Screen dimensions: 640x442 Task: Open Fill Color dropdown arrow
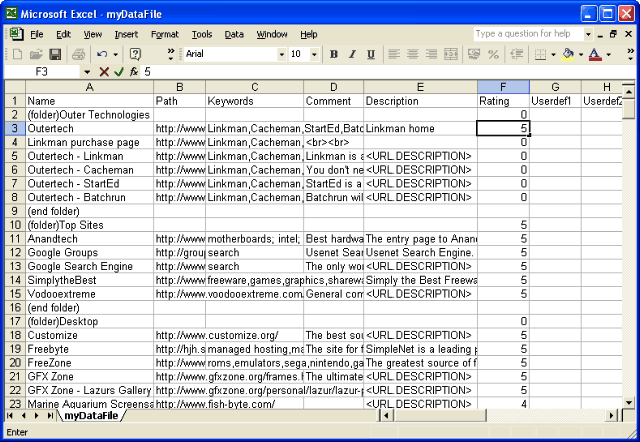pyautogui.click(x=581, y=54)
